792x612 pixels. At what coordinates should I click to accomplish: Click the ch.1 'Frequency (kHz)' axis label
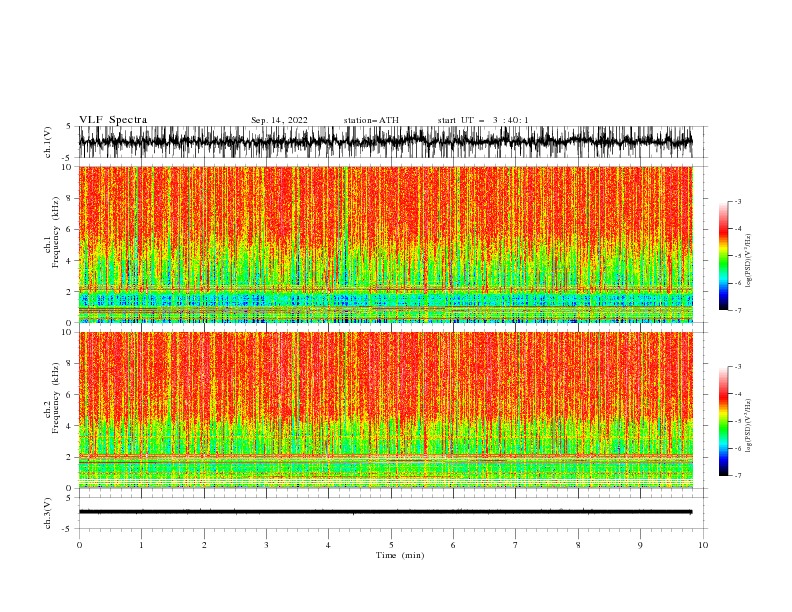tap(55, 233)
